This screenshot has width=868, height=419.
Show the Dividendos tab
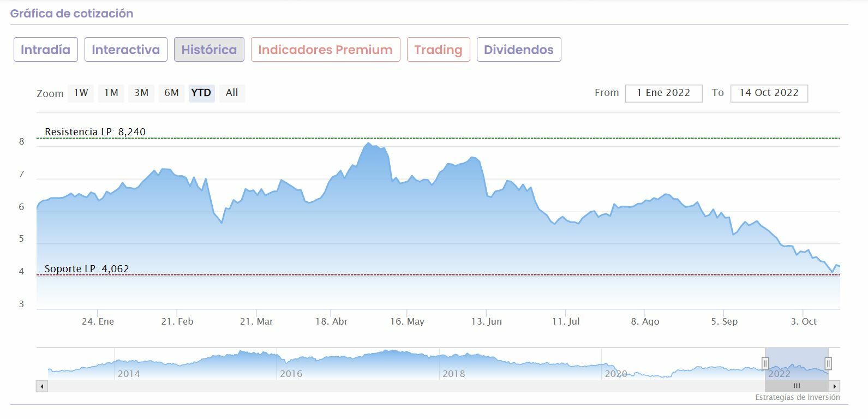(518, 50)
